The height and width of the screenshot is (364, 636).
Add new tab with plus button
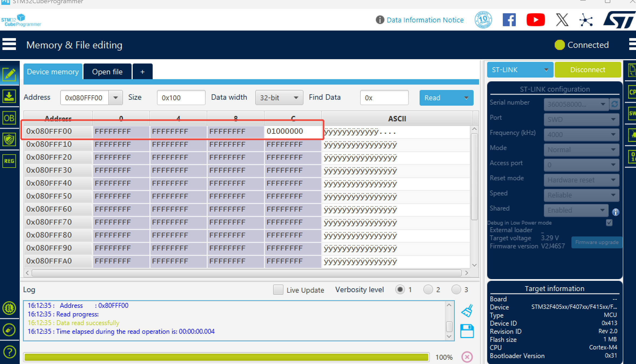tap(142, 72)
